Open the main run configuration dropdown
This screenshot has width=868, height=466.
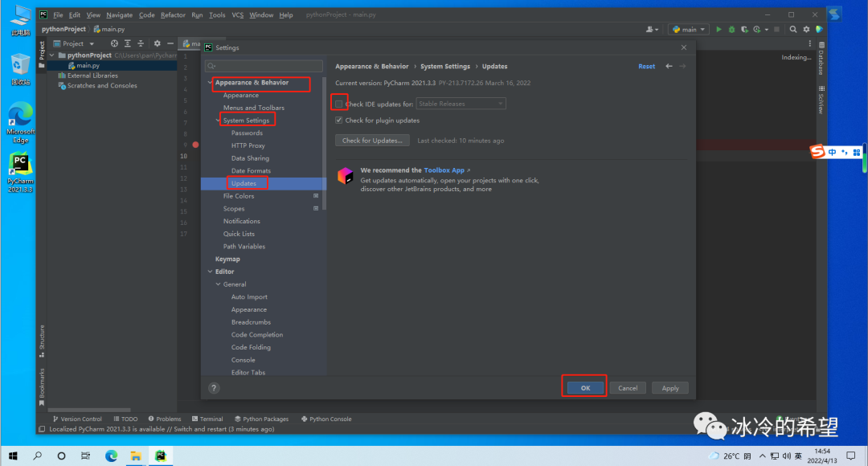(x=689, y=30)
